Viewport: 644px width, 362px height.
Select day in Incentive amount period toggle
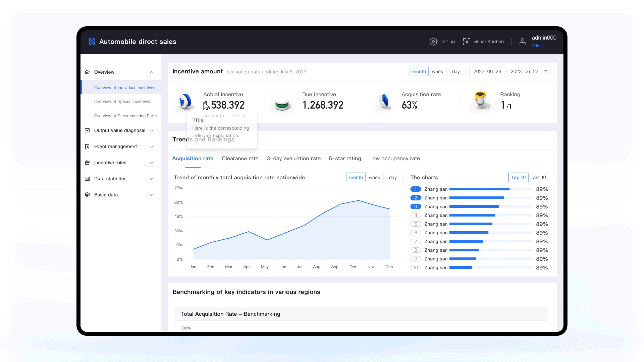pos(456,71)
